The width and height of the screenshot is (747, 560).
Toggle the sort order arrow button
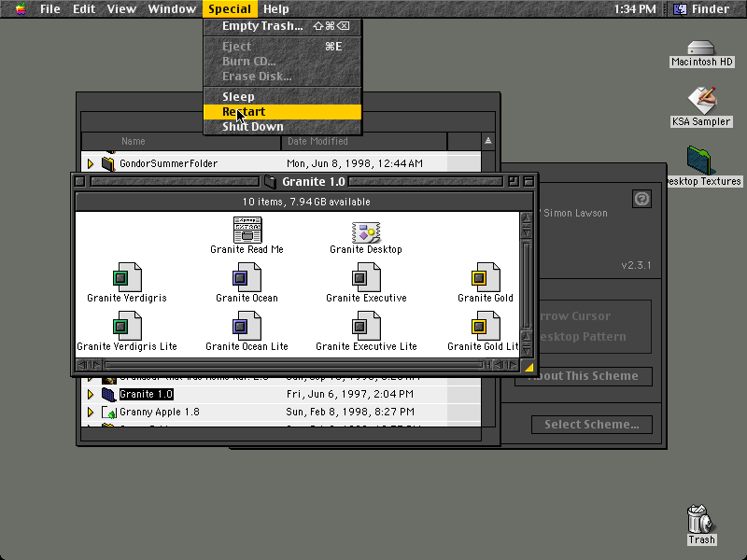click(487, 141)
